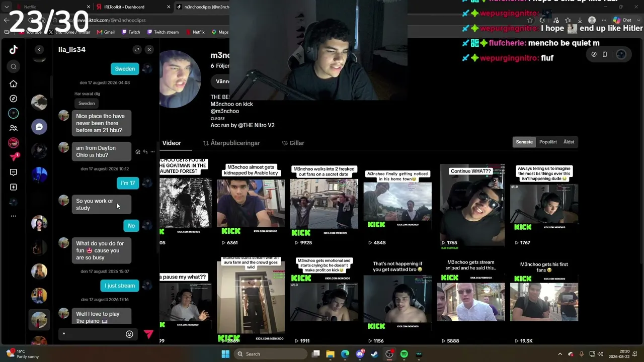The width and height of the screenshot is (644, 362).
Task: Open the TikTok search icon in sidebar
Action: [14, 66]
